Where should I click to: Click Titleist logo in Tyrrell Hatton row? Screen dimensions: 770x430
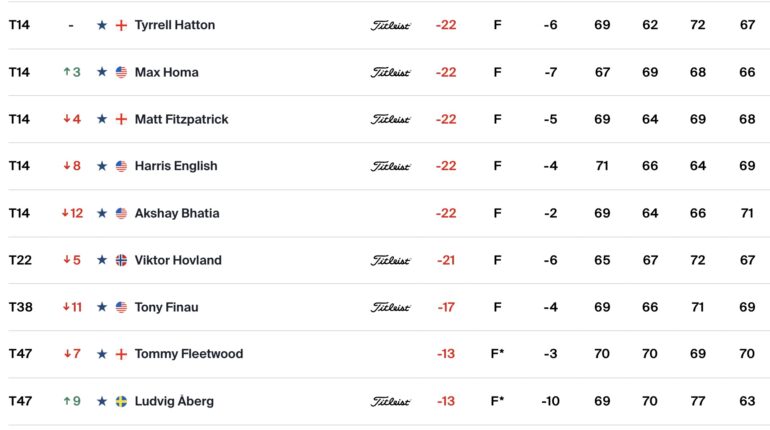390,25
